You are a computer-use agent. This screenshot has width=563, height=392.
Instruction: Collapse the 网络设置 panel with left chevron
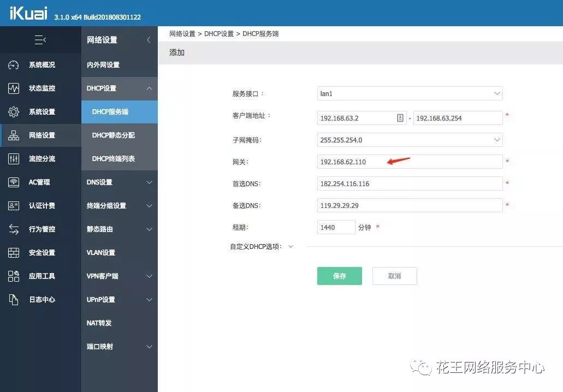coord(149,40)
